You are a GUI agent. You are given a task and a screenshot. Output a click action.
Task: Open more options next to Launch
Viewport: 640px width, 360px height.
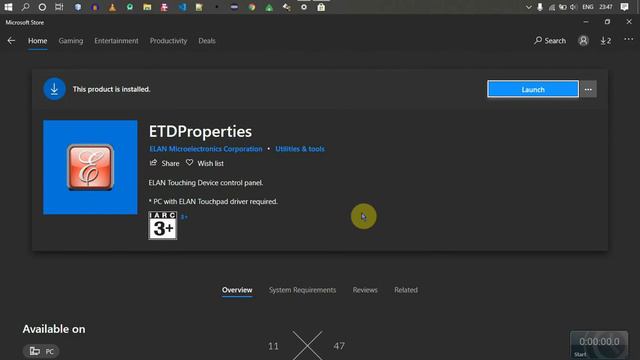coord(588,89)
